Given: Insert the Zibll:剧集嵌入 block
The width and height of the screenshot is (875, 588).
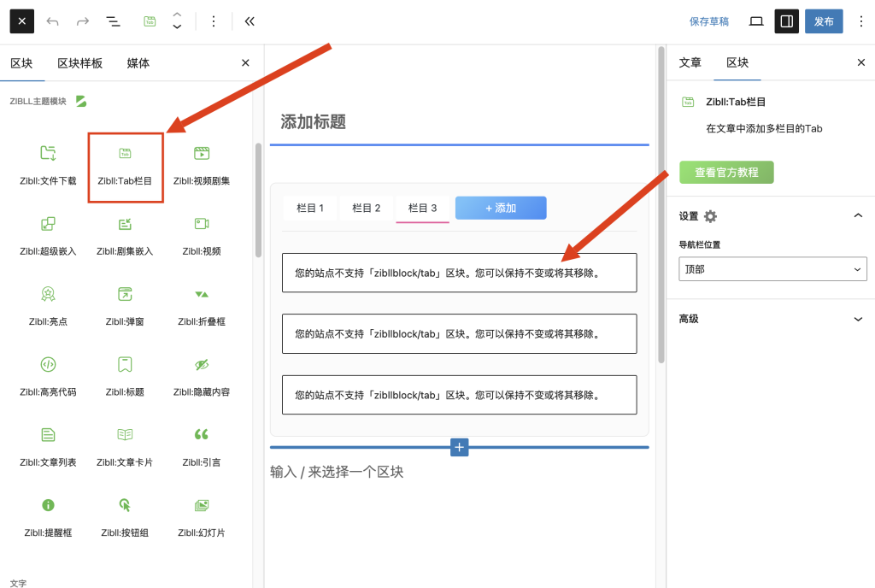Looking at the screenshot, I should coord(125,237).
